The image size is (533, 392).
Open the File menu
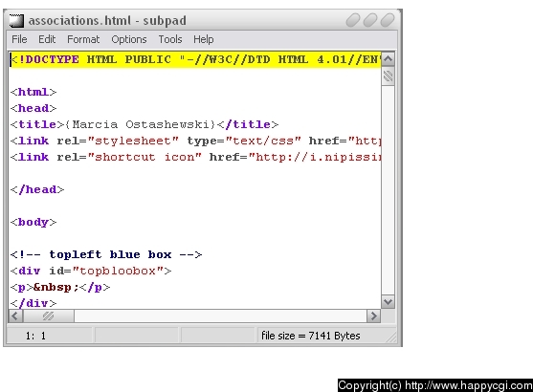click(19, 39)
